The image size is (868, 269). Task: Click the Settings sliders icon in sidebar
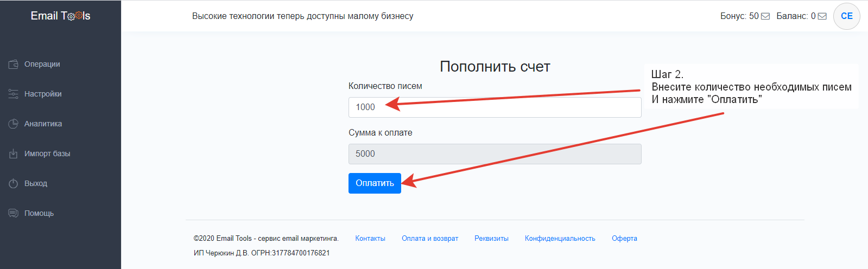(x=14, y=94)
